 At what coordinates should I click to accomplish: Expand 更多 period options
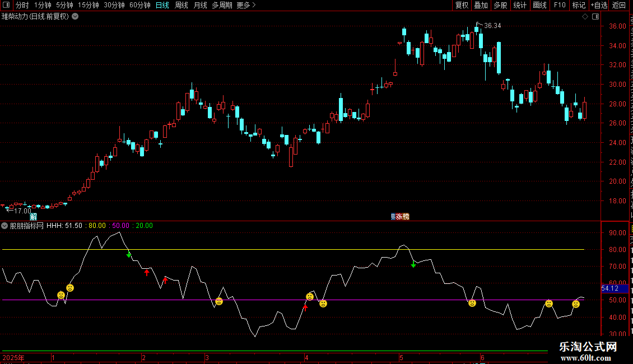coord(246,5)
